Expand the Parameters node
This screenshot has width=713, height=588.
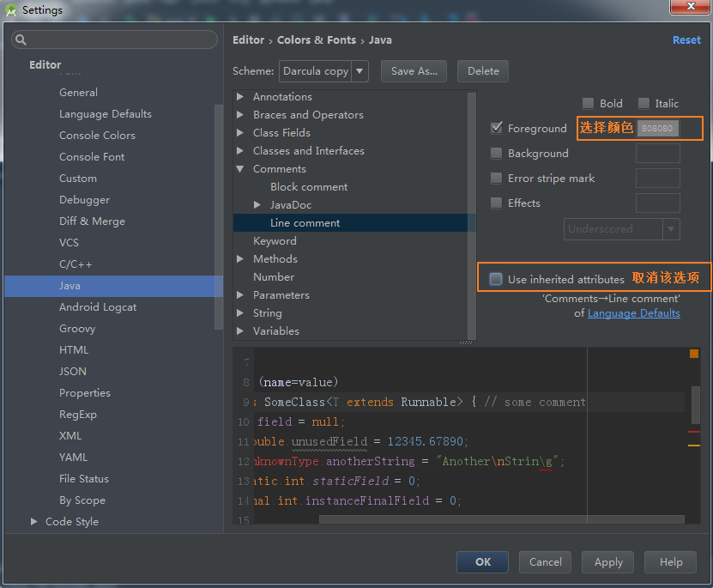point(240,294)
